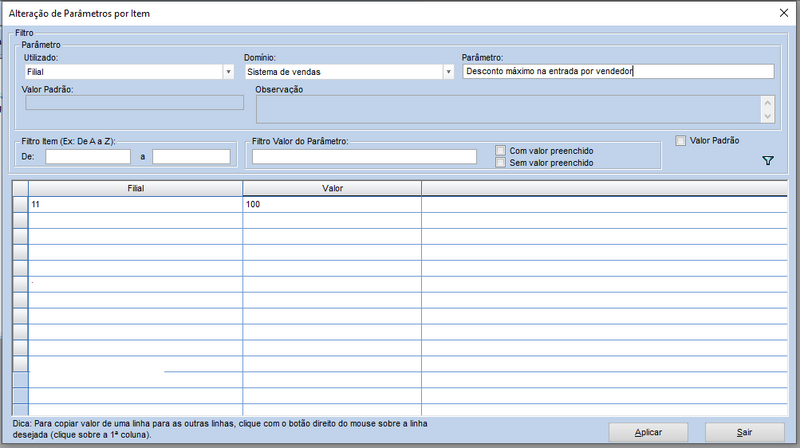800x448 pixels.
Task: Click the Aplicar button
Action: pos(648,432)
